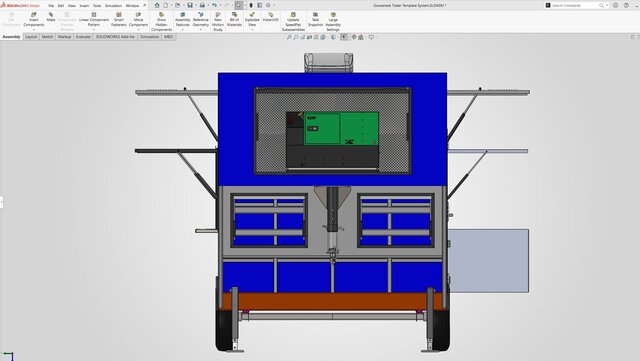The image size is (640, 361).
Task: Click Update SpeedPak Subassemblies icon
Action: coord(293,14)
